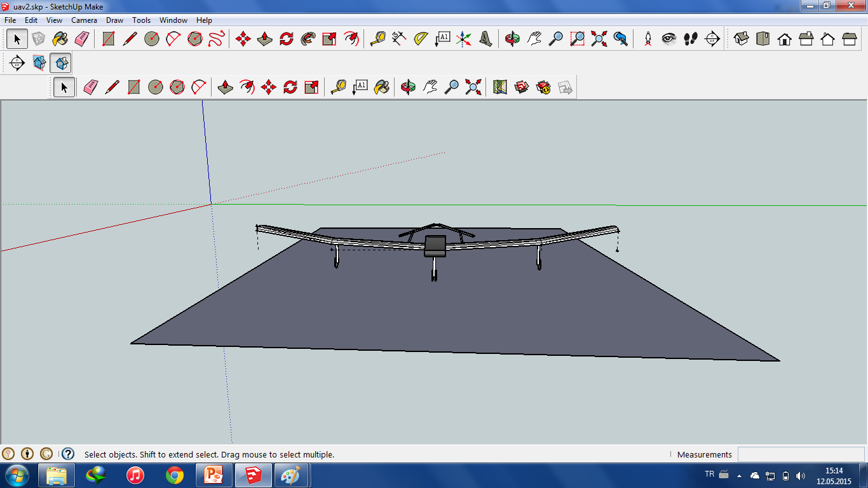
Task: Open the Windows Start button
Action: [x=16, y=475]
